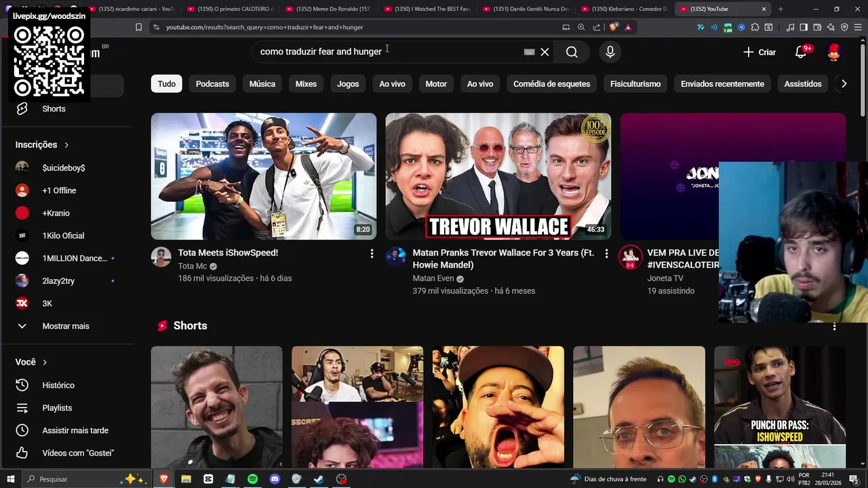Start voice search with the microphone icon
The height and width of the screenshot is (488, 868).
610,52
